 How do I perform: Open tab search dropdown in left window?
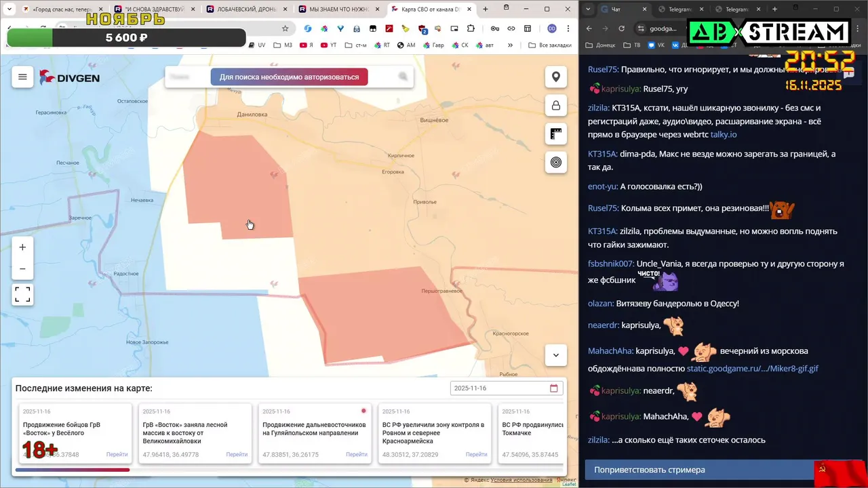9,9
